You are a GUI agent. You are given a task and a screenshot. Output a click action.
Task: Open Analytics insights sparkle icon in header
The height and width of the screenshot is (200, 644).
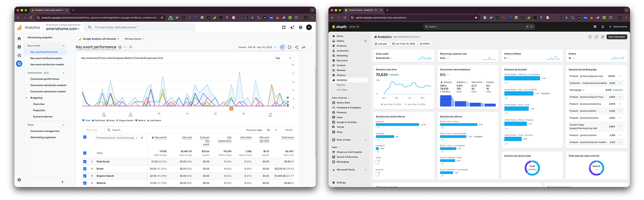point(292,27)
